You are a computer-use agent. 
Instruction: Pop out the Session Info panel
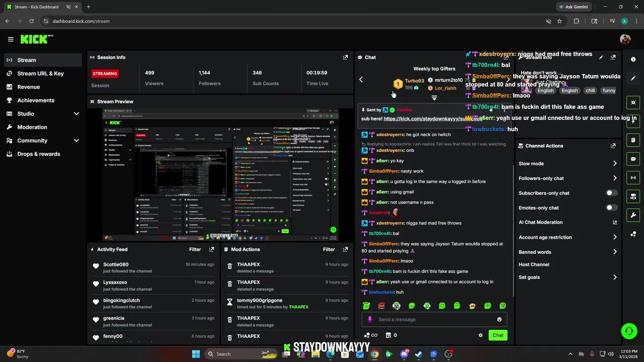click(x=345, y=57)
